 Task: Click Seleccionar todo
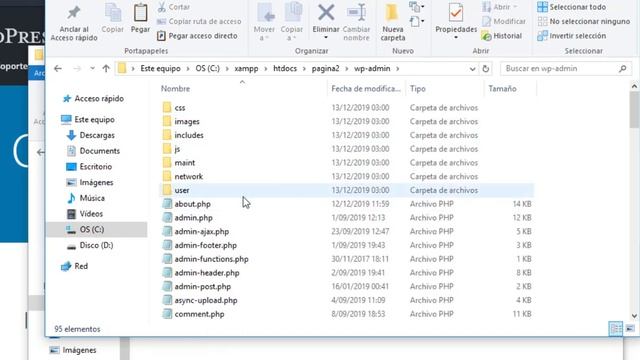tap(571, 7)
